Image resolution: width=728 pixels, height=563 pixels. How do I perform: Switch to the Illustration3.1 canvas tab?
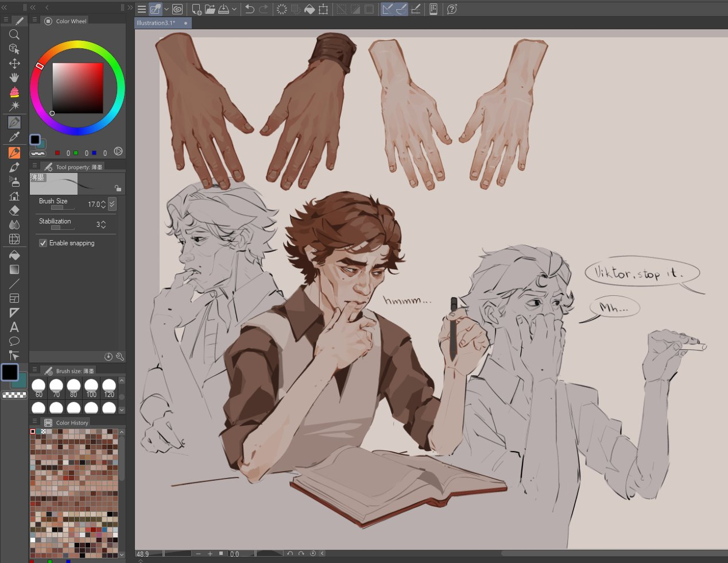(157, 23)
